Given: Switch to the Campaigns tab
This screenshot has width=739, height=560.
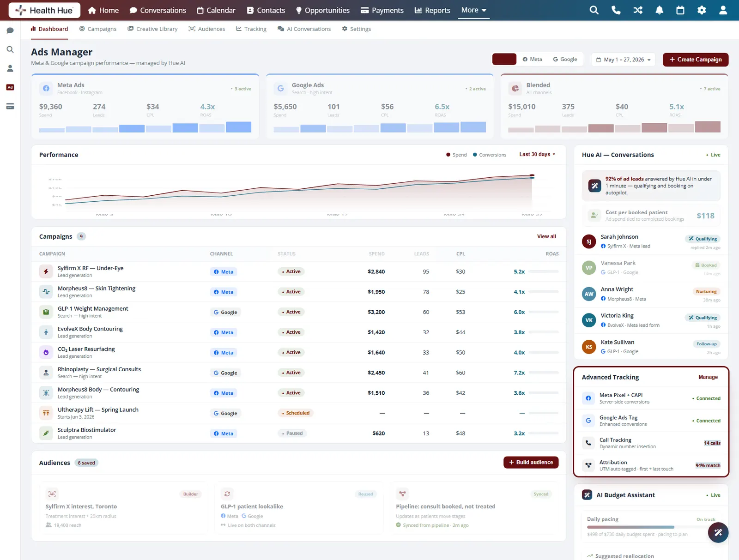Looking at the screenshot, I should pyautogui.click(x=98, y=29).
